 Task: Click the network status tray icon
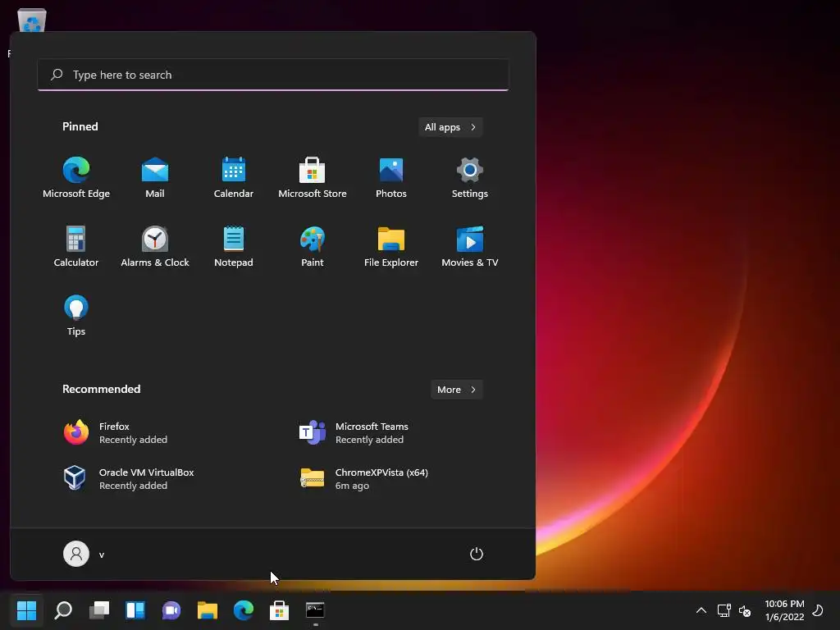724,610
